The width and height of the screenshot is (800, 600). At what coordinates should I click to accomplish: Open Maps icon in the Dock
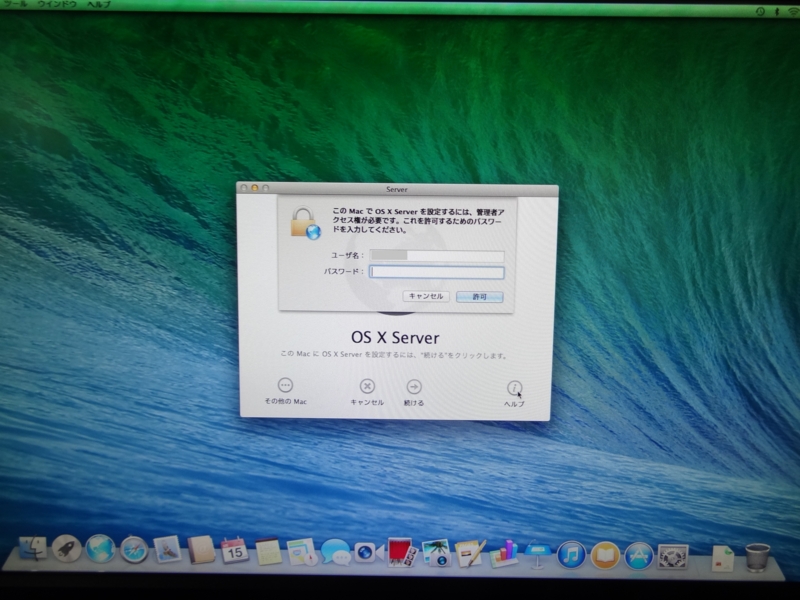pyautogui.click(x=302, y=552)
